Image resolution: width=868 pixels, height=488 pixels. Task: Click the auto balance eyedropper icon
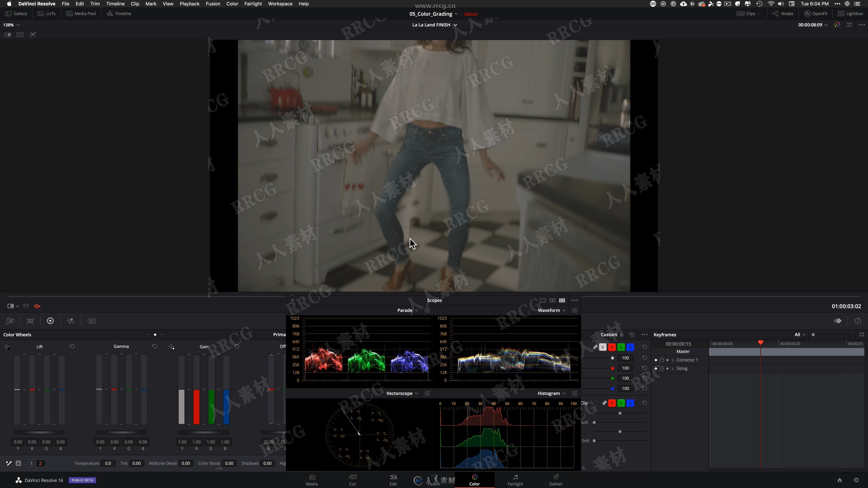pos(9,463)
